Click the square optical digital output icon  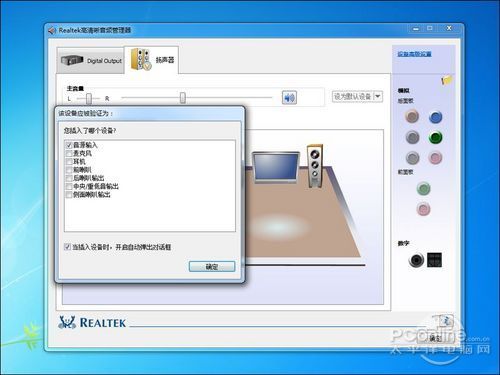coord(434,260)
